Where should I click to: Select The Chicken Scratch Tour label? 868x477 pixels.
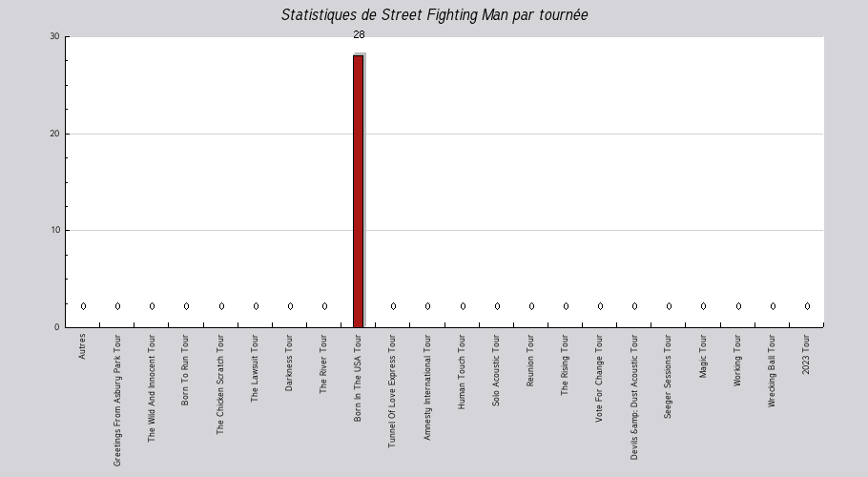(x=220, y=384)
